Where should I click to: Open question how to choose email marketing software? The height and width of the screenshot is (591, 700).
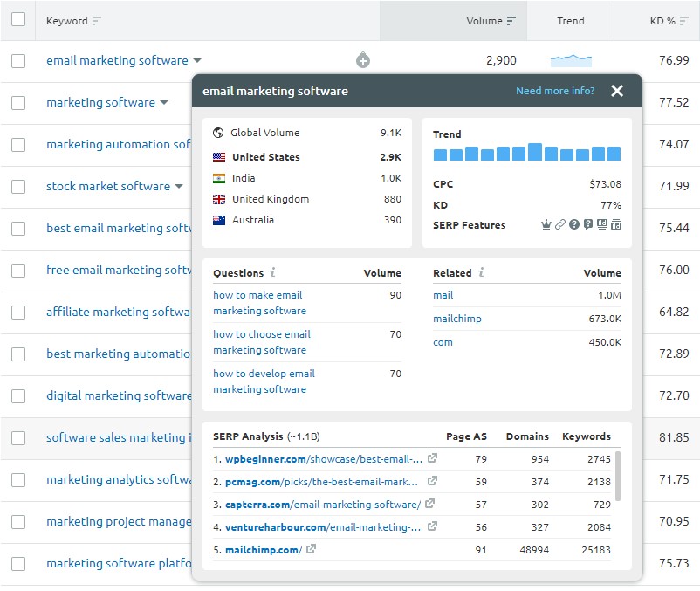click(x=262, y=342)
